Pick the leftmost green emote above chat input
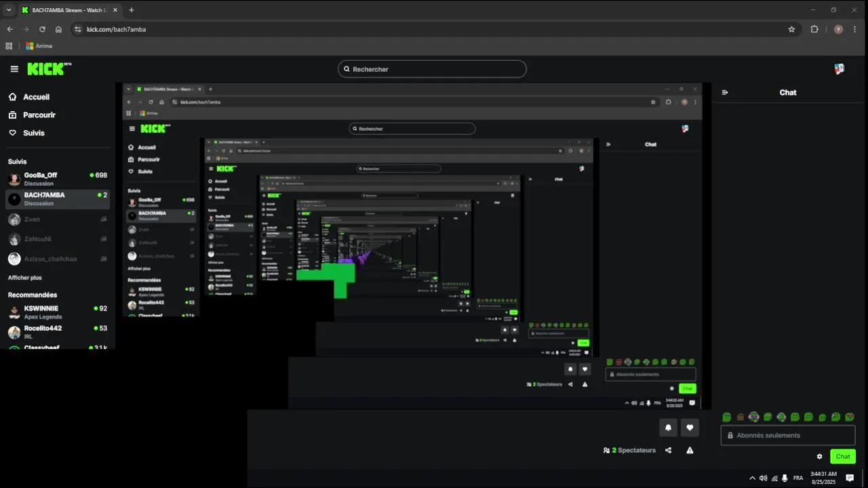This screenshot has height=488, width=868. (727, 418)
